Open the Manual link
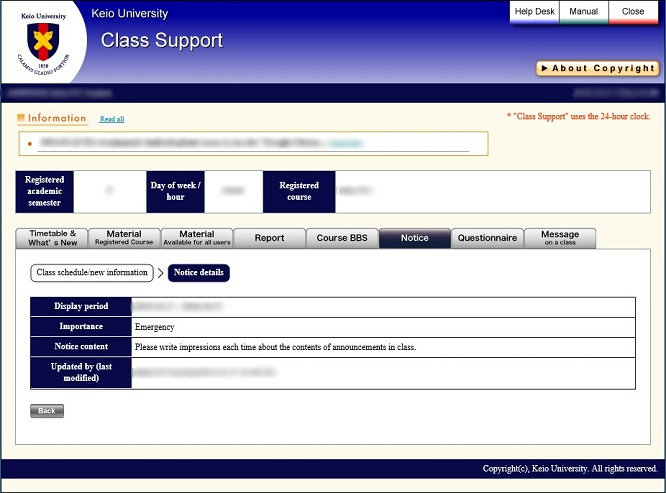Screen dimensions: 666x493 (x=583, y=12)
